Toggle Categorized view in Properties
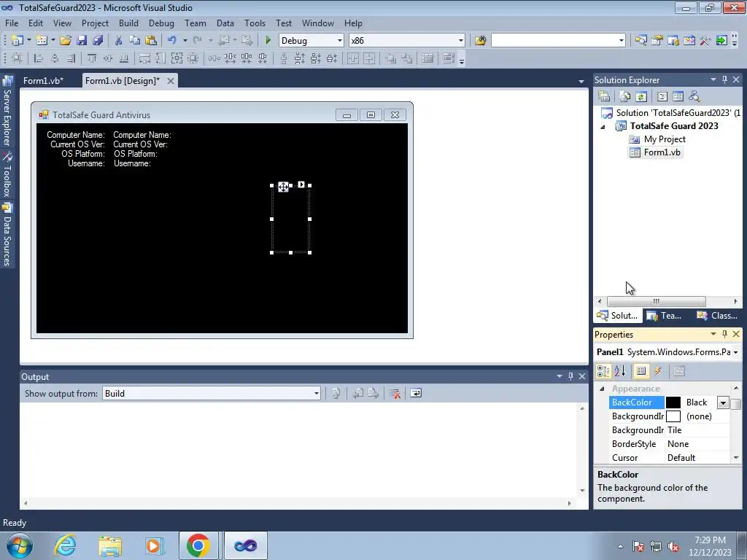This screenshot has height=560, width=747. pyautogui.click(x=603, y=371)
